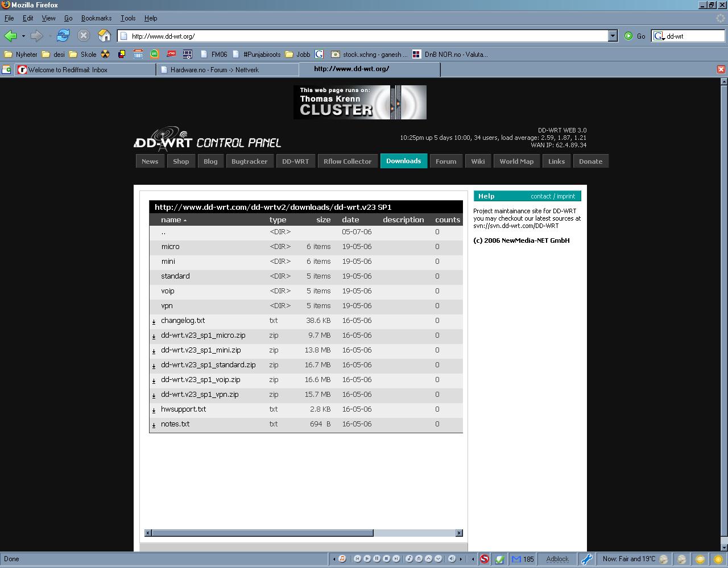Open the Forum navigation tab
Screen dimensions: 728x568
[446, 161]
